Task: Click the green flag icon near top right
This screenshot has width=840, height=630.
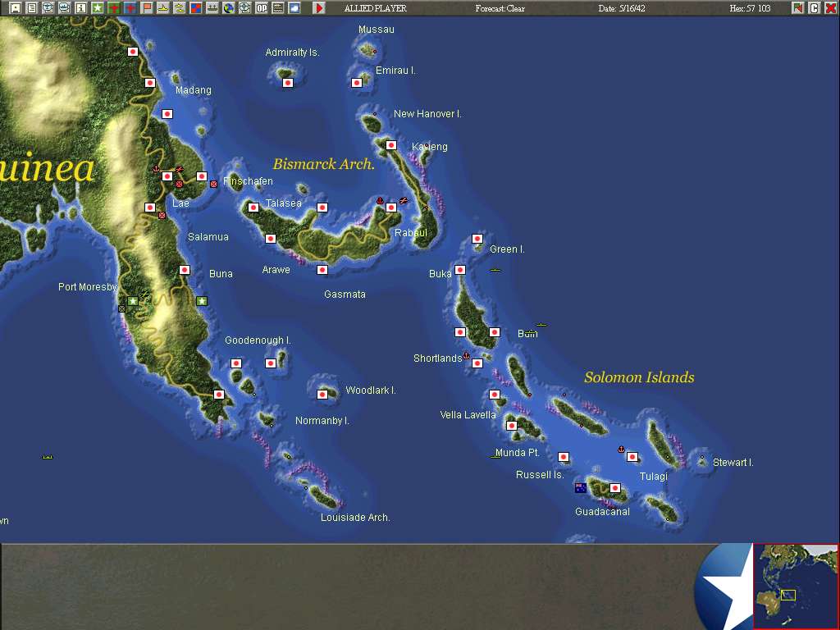Action: click(797, 7)
